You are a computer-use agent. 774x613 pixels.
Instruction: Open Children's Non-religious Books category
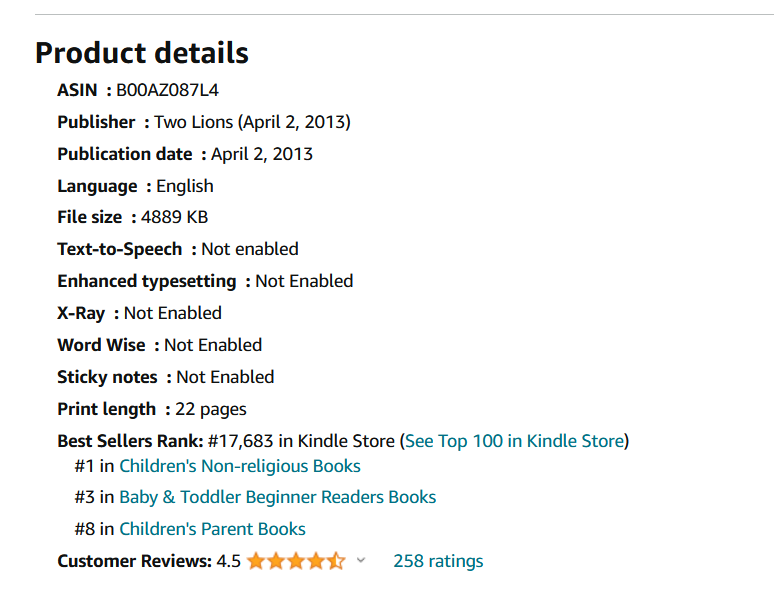coord(240,466)
